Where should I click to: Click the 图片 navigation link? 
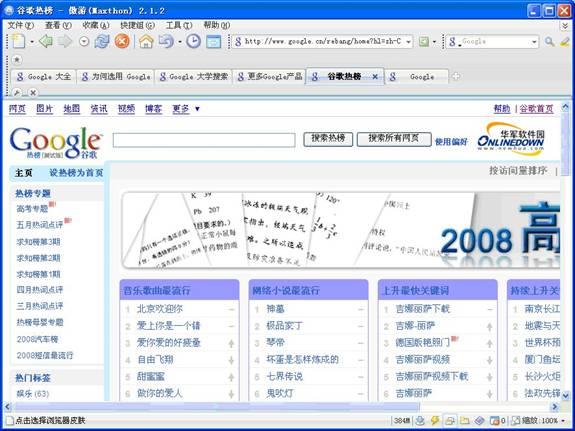coord(44,109)
